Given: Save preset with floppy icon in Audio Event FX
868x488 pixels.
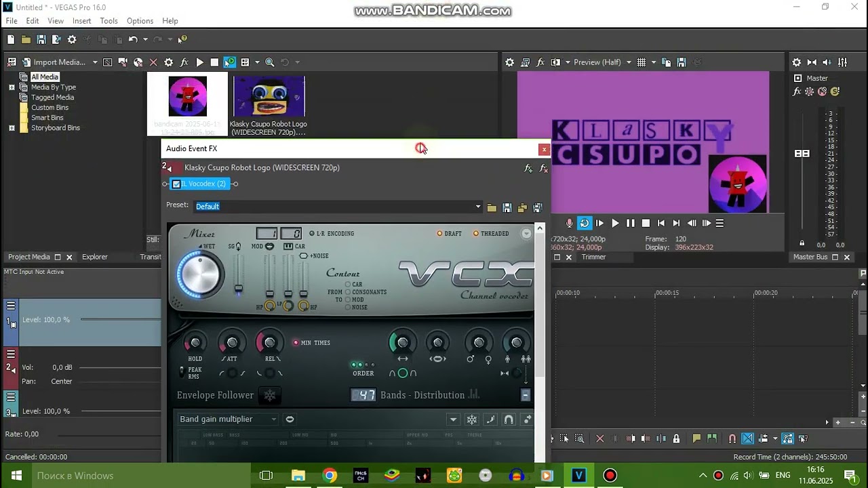Looking at the screenshot, I should 507,208.
